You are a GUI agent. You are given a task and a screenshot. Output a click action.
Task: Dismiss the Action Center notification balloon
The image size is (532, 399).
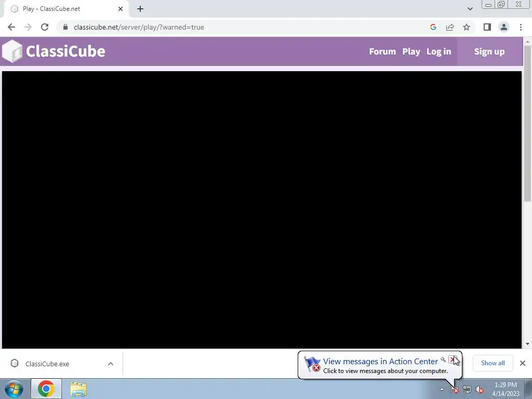(452, 360)
